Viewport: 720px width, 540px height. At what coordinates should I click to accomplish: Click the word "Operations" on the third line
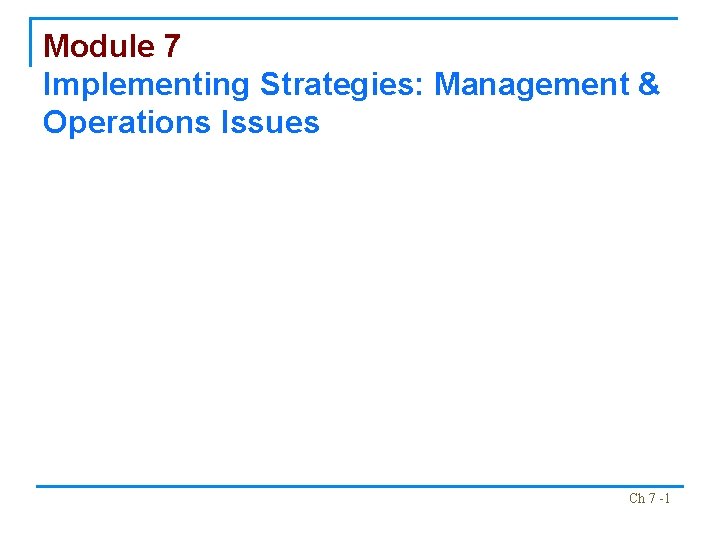coord(119,123)
